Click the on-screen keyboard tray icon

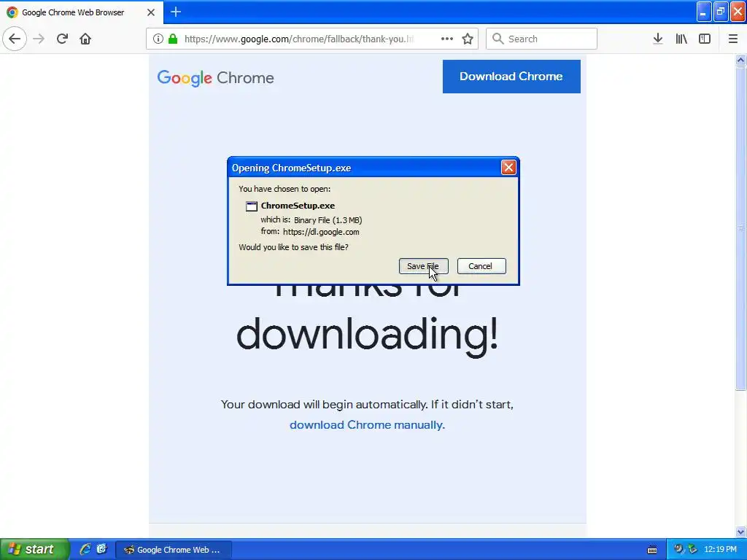click(652, 550)
